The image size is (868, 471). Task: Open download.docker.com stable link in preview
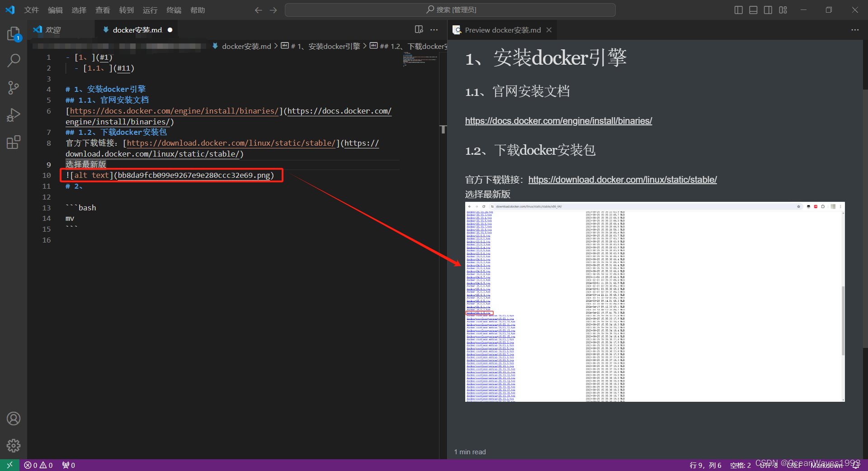623,180
